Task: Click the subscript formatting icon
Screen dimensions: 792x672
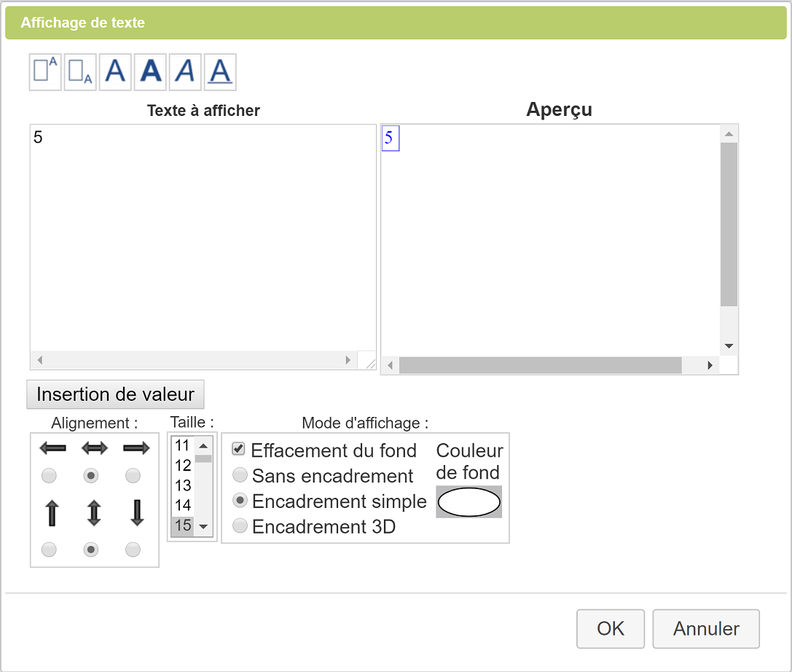Action: coord(80,71)
